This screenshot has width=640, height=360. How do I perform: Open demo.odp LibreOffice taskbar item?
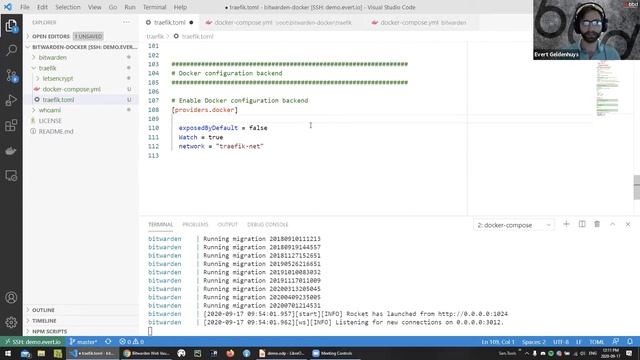pos(282,353)
